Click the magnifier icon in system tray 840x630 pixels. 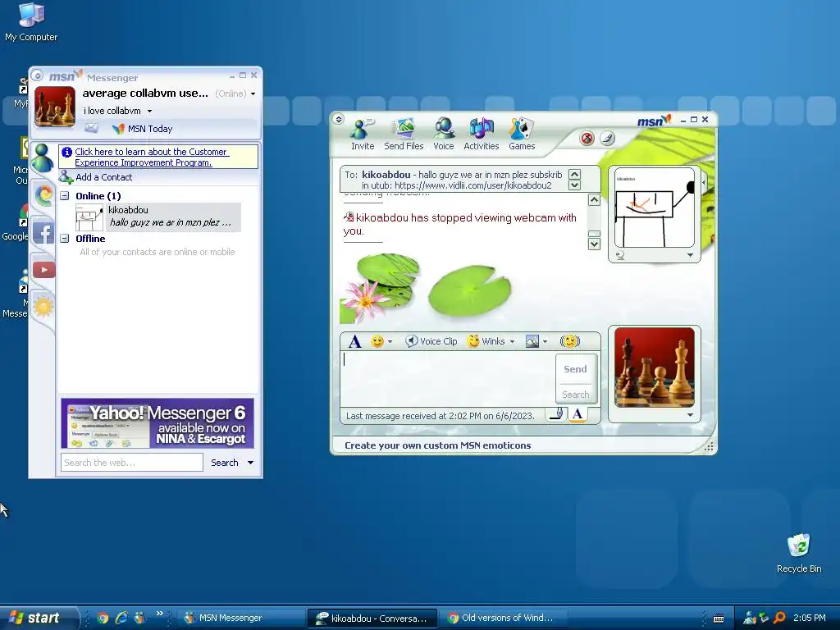click(x=779, y=618)
